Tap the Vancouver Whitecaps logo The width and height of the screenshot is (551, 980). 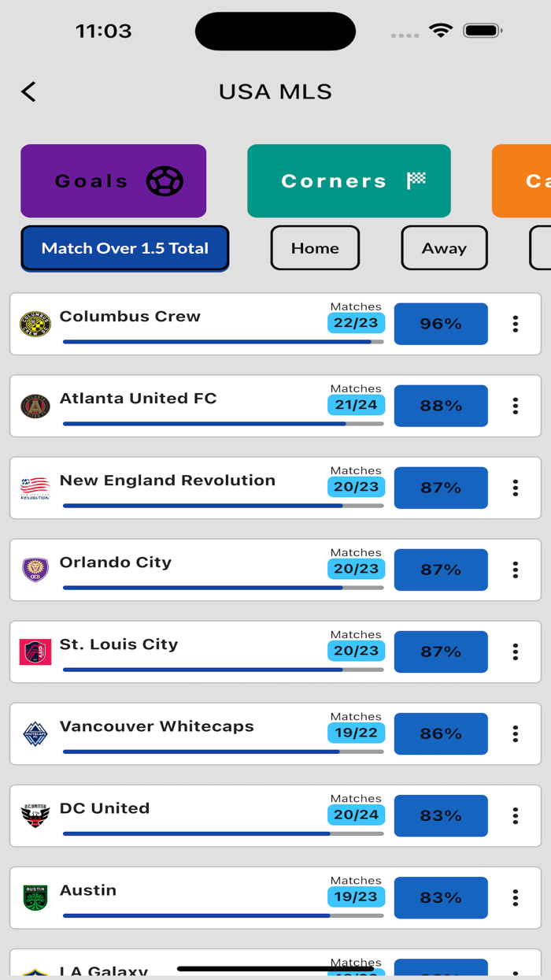point(35,733)
